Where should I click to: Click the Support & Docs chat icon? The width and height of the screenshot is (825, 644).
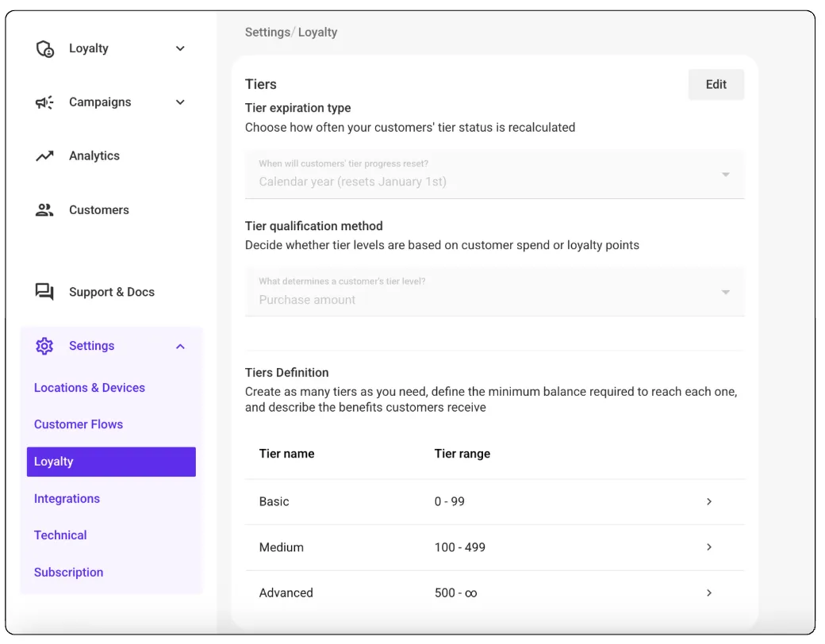point(44,292)
